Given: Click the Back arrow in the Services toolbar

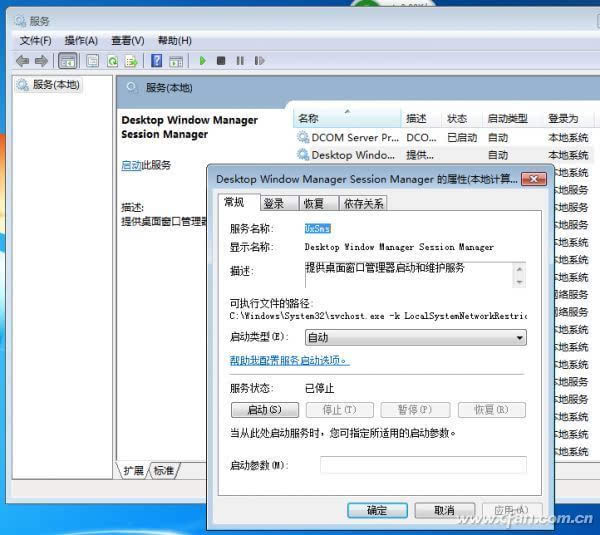Looking at the screenshot, I should pyautogui.click(x=23, y=61).
